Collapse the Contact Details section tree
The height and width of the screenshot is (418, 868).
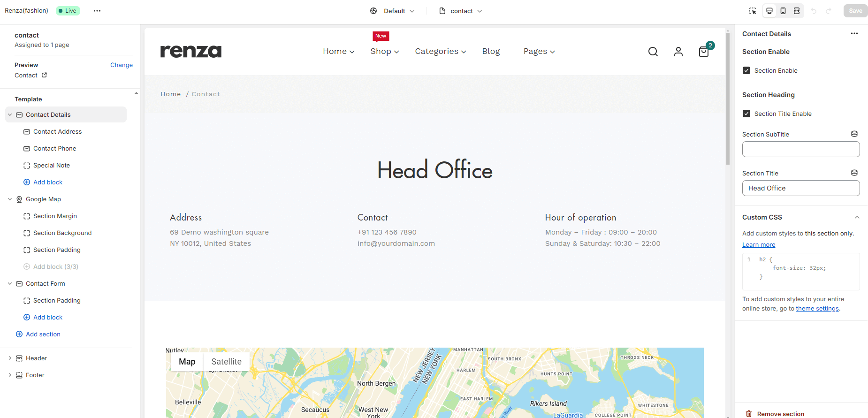[x=10, y=114]
